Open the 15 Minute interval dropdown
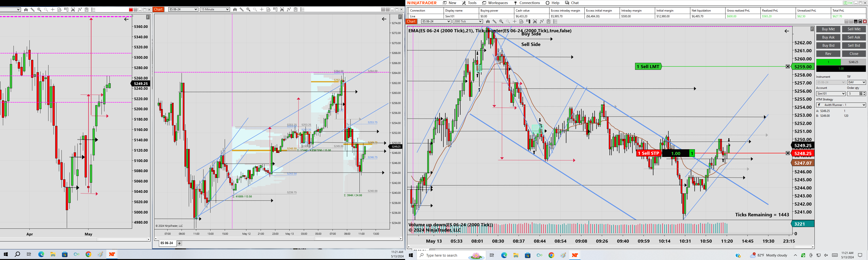The height and width of the screenshot is (260, 868). pos(215,9)
